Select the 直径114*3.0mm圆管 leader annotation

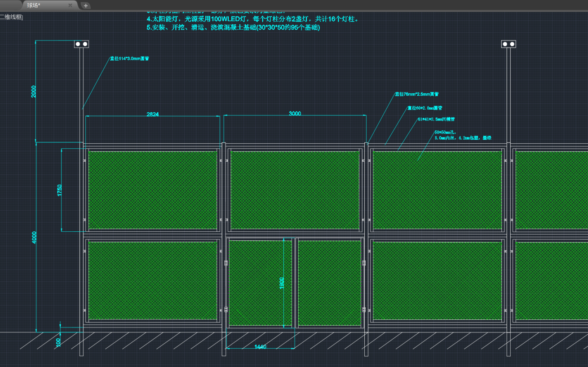[x=129, y=58]
